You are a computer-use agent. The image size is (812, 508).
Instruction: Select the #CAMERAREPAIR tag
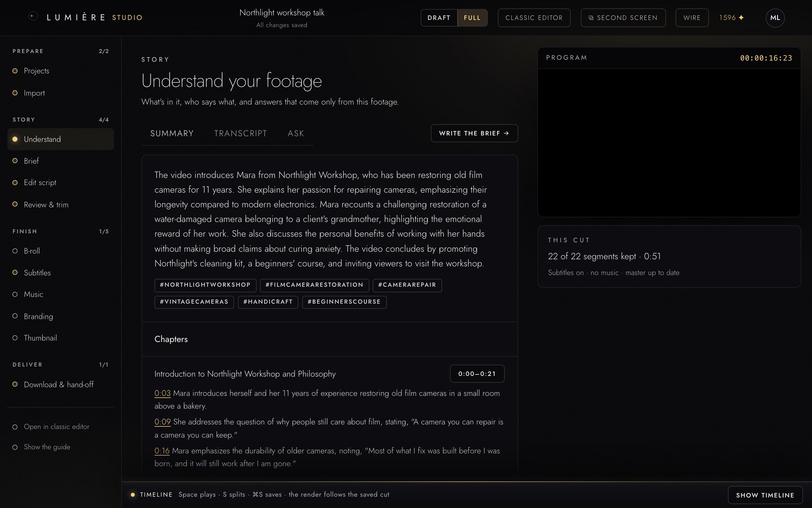pyautogui.click(x=407, y=285)
